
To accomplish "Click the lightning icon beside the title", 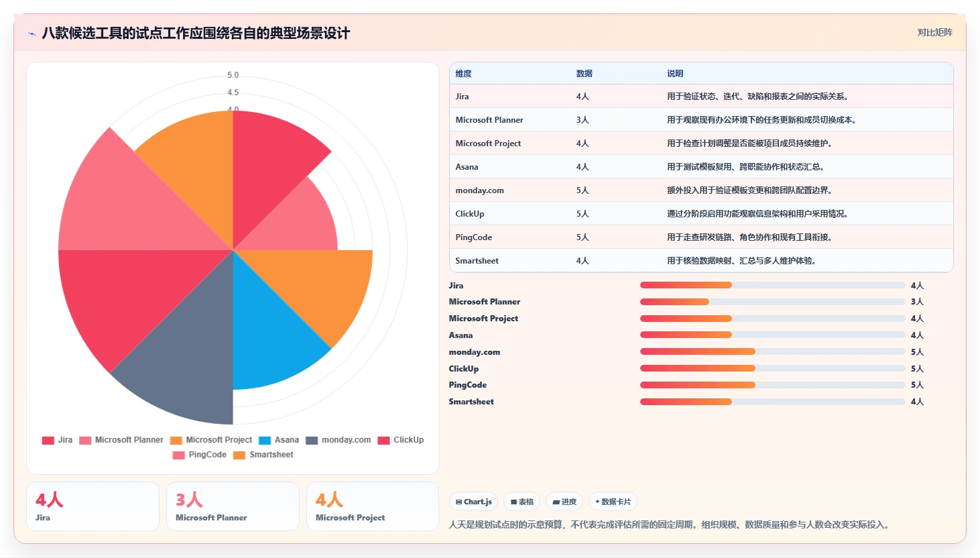I will coord(32,34).
